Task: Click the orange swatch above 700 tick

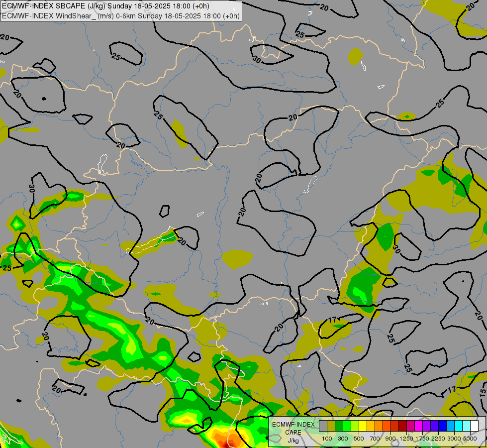Action: [x=379, y=426]
